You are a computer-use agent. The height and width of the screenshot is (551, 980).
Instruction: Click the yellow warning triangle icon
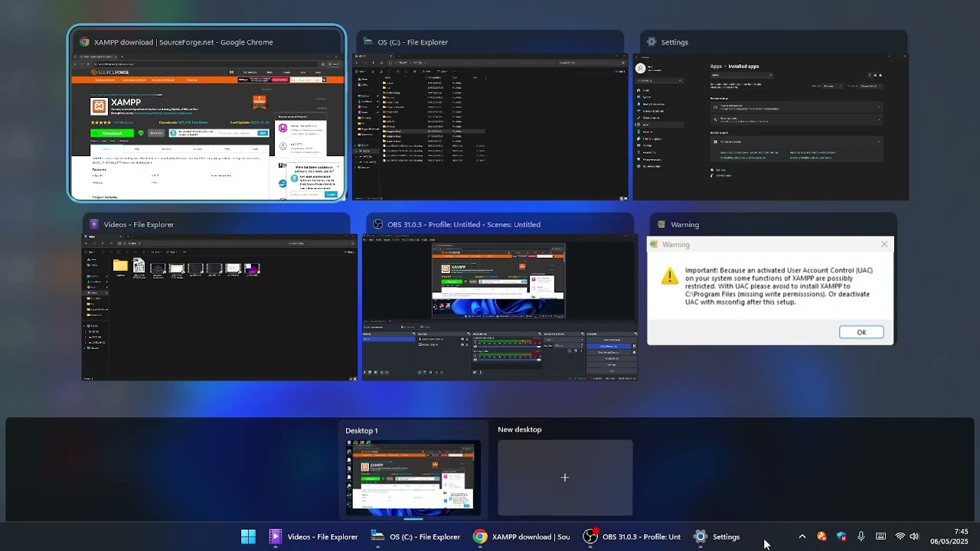click(x=670, y=276)
